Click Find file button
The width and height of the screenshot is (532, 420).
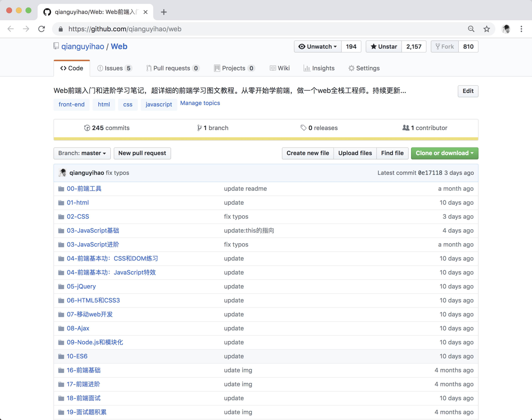click(392, 153)
